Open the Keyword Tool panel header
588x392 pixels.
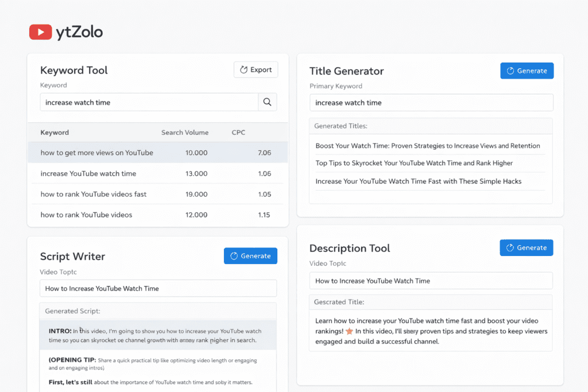[73, 70]
